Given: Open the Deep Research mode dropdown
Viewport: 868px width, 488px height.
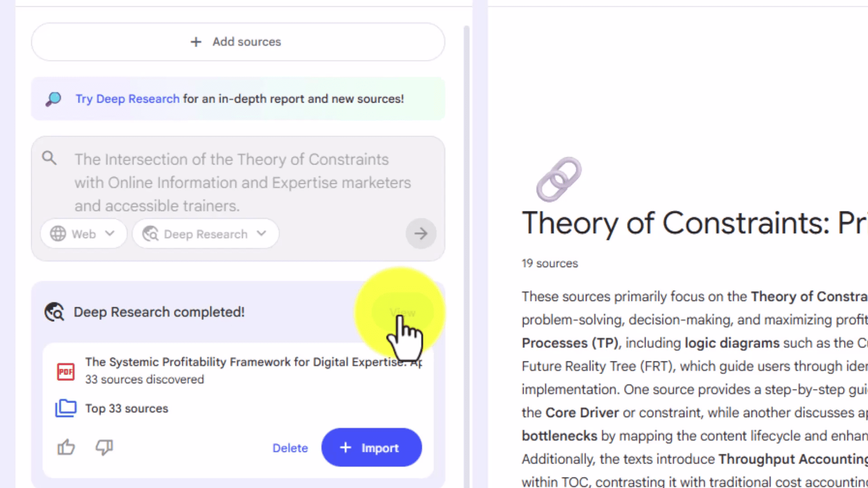Looking at the screenshot, I should [x=206, y=234].
